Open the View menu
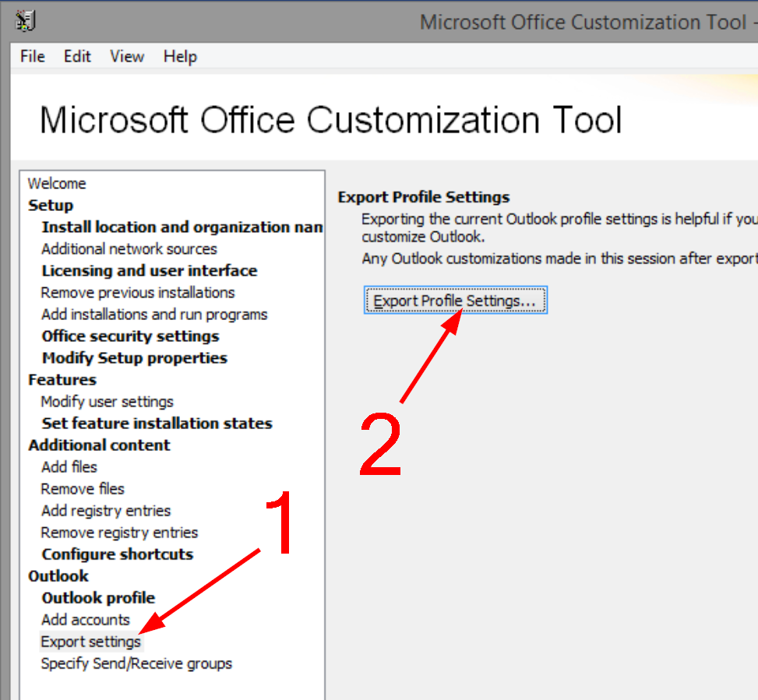758x700 pixels. point(127,57)
